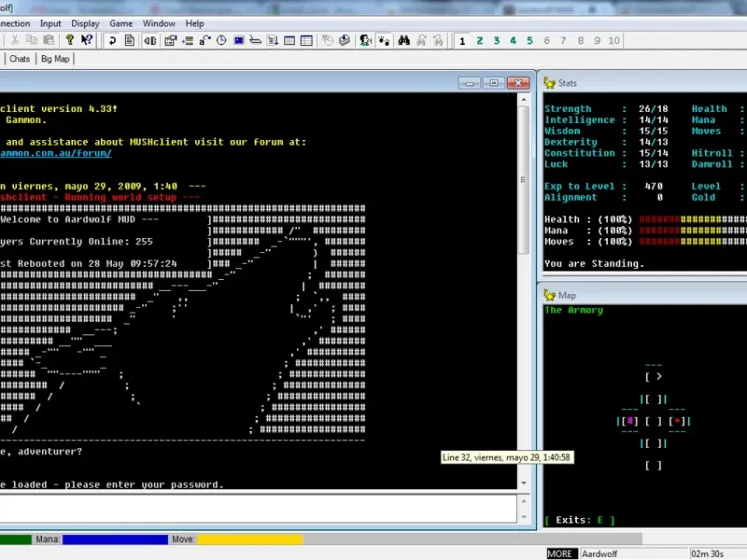Click the output window scrollbar thumb
The width and height of the screenshot is (747, 560).
tap(524, 180)
